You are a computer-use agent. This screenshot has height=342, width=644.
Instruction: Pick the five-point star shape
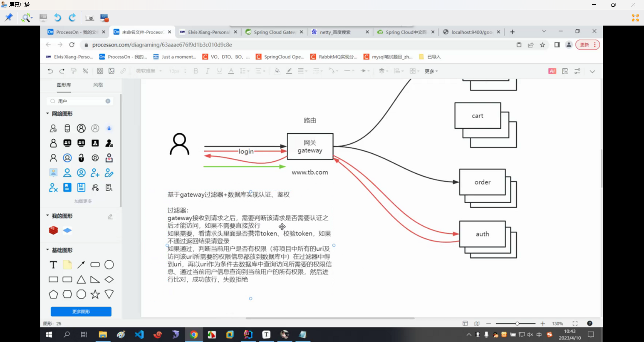pyautogui.click(x=95, y=294)
